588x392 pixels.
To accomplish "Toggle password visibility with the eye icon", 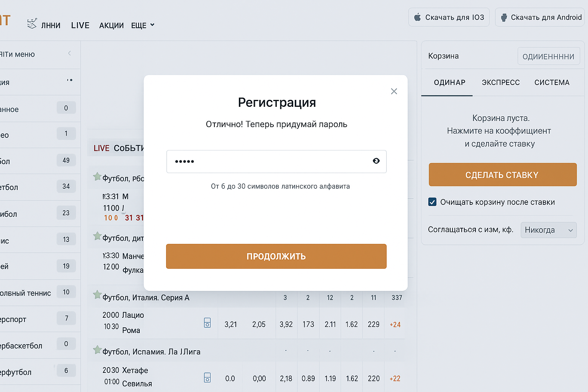I will coord(376,162).
